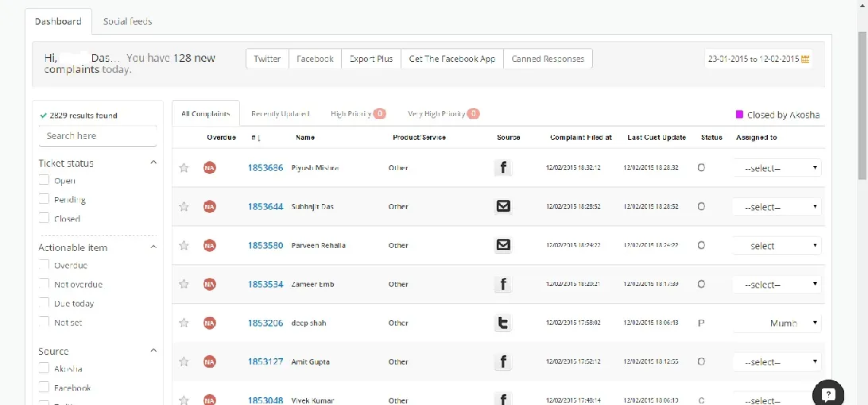This screenshot has width=868, height=405.
Task: Open Assigned to dropdown for ticket 1853534
Action: coord(777,283)
